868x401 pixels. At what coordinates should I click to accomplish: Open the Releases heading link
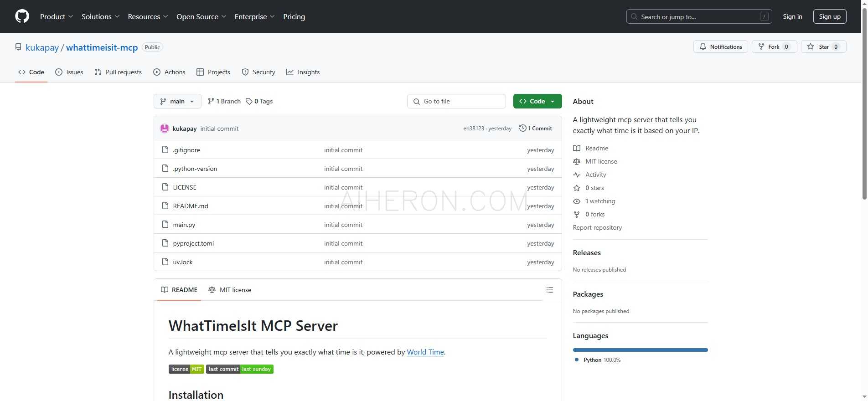[587, 252]
